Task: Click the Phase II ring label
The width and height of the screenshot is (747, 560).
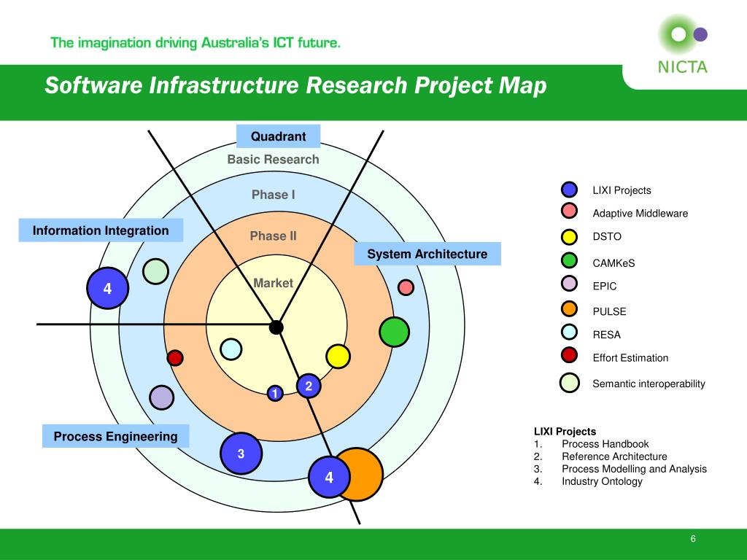Action: (x=273, y=236)
